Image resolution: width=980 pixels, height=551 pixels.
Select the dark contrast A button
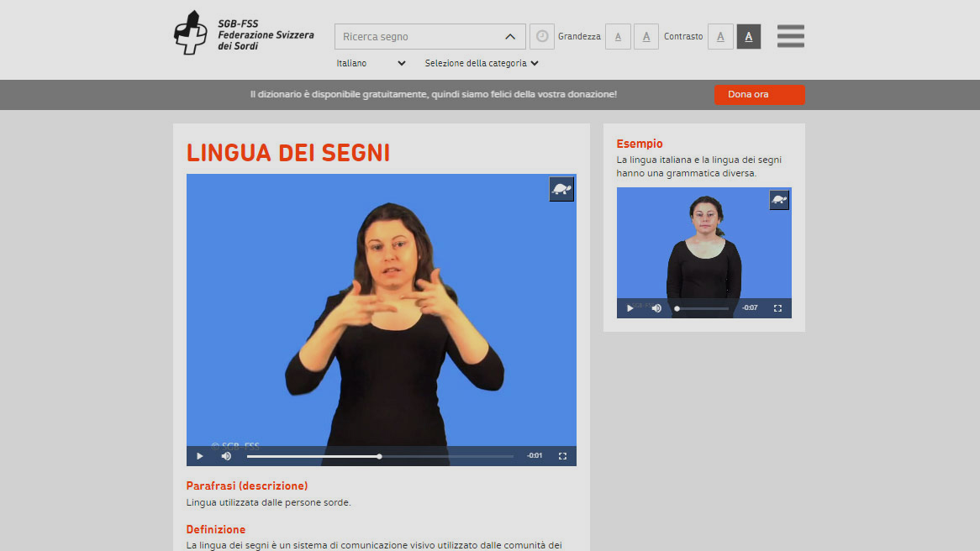(749, 36)
